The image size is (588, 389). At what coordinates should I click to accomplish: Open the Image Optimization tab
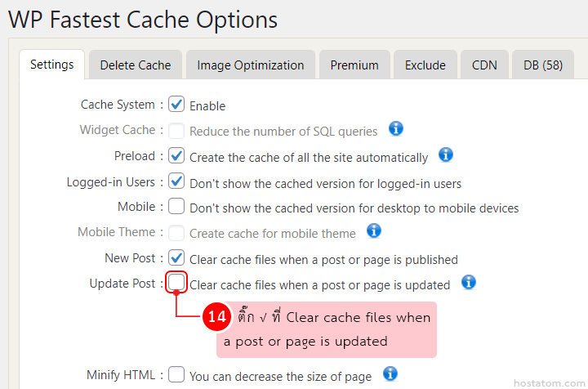pos(251,65)
